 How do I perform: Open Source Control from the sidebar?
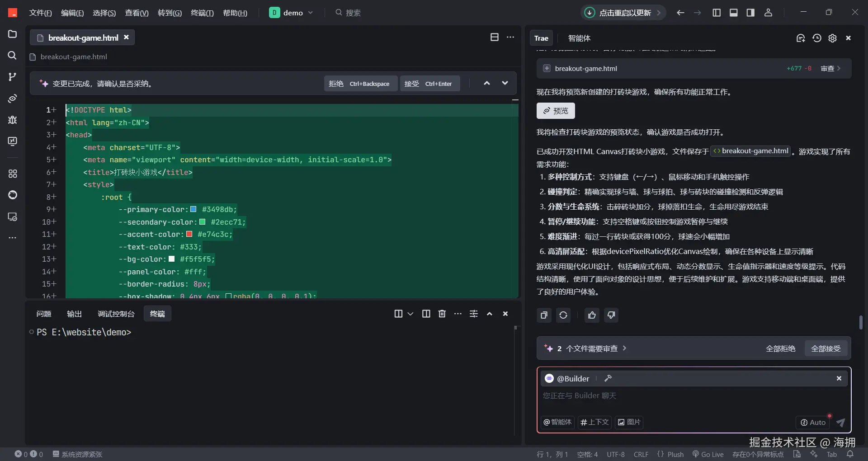12,77
